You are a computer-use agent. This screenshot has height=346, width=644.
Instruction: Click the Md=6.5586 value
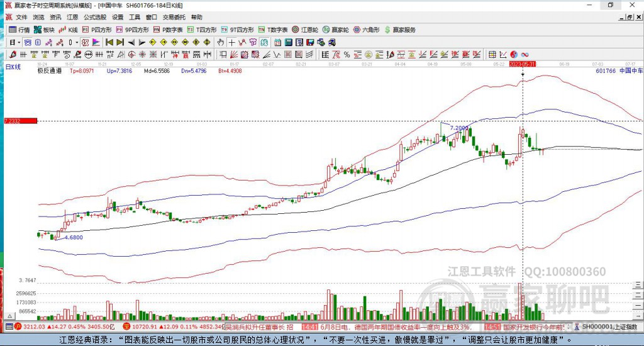click(x=157, y=70)
